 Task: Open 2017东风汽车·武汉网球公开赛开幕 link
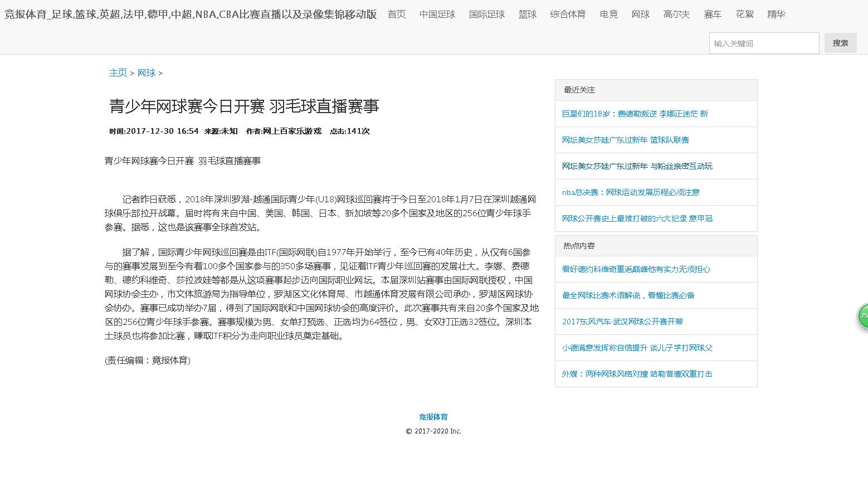point(622,322)
